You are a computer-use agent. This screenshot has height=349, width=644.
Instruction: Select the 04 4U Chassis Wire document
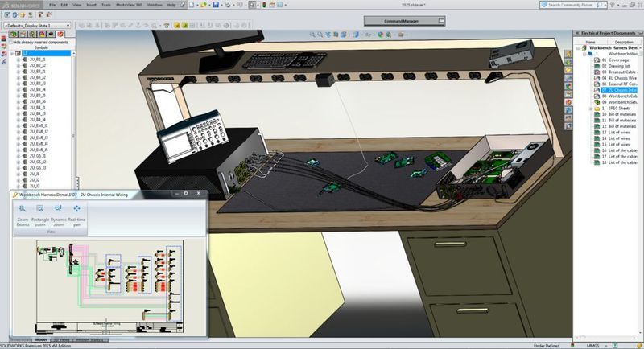point(615,78)
